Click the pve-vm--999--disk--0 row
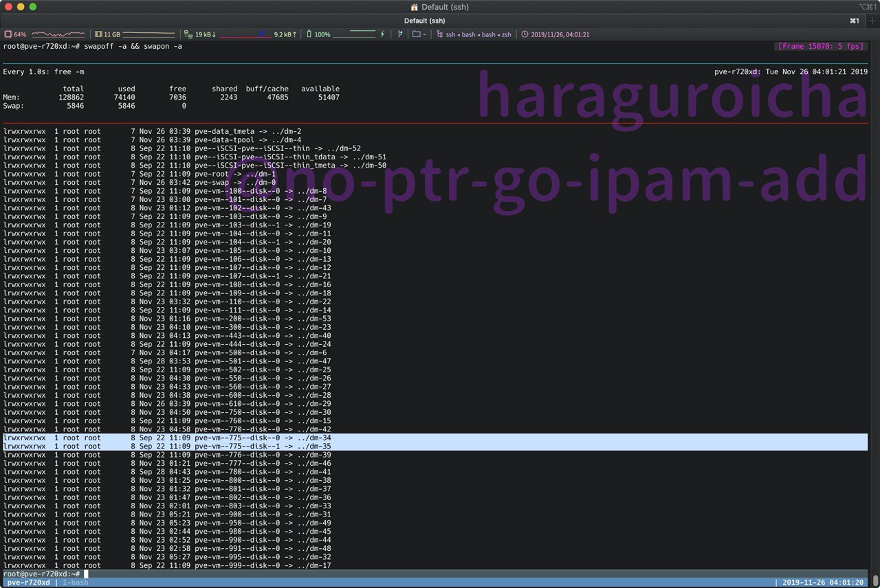The image size is (880, 588). coord(167,565)
